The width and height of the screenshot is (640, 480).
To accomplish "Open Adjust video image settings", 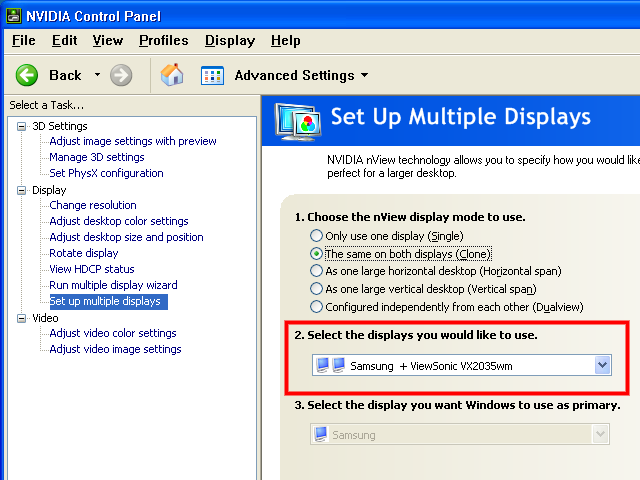I will coord(115,349).
